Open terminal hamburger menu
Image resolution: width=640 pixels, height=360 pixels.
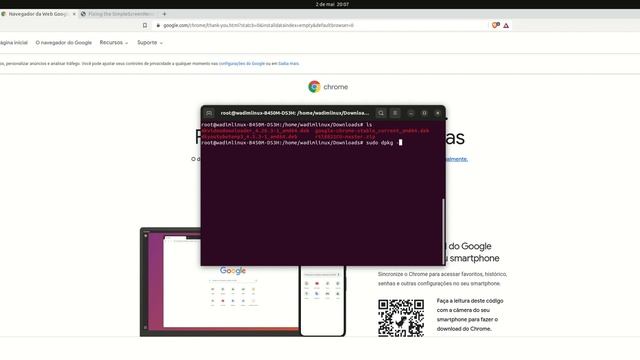(395, 113)
